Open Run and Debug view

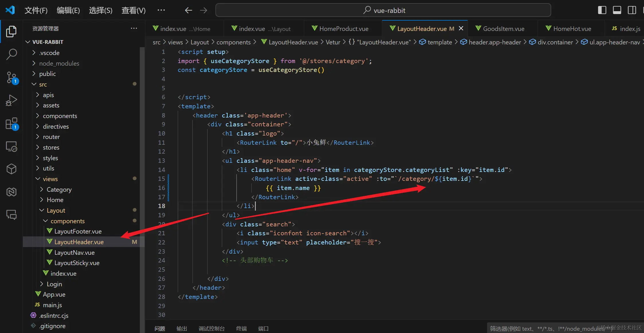[11, 100]
